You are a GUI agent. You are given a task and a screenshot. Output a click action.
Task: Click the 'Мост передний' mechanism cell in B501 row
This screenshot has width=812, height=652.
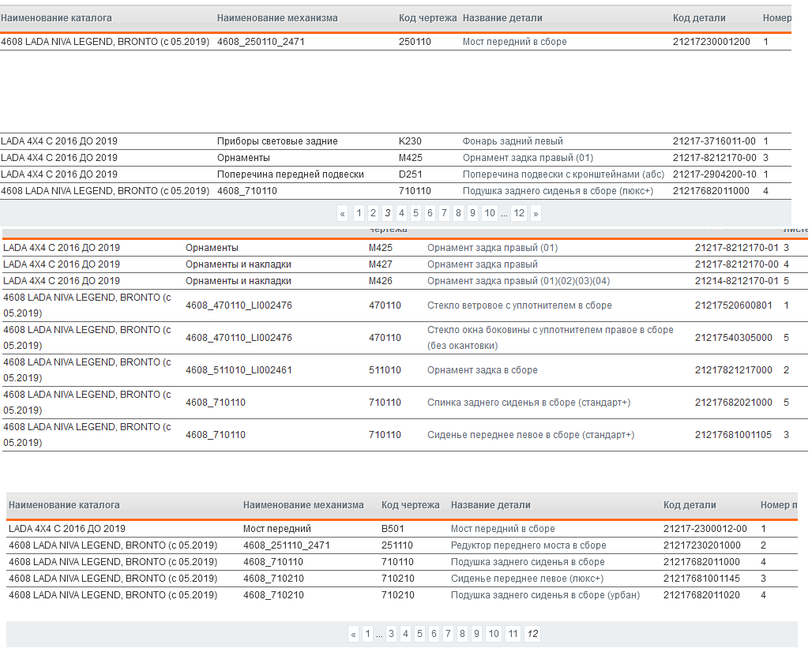[x=277, y=529]
